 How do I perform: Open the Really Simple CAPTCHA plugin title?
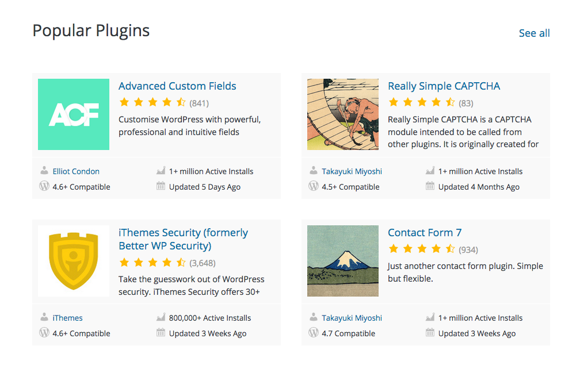(x=444, y=86)
